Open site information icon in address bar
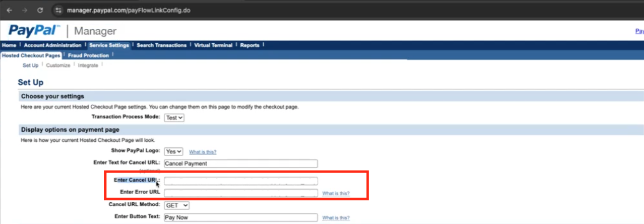Image resolution: width=644 pixels, height=224 pixels. tap(58, 10)
